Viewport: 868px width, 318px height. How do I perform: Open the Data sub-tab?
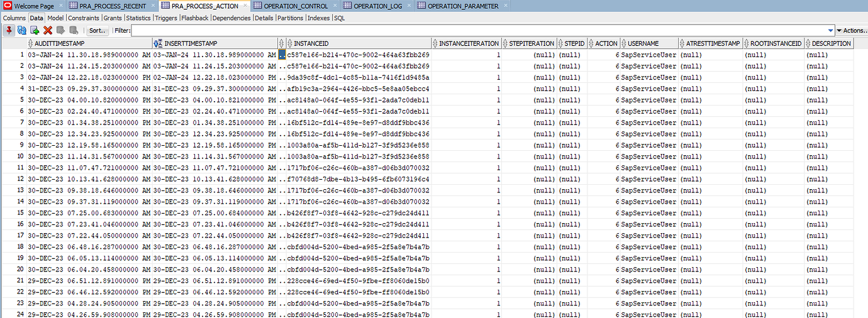[x=36, y=18]
